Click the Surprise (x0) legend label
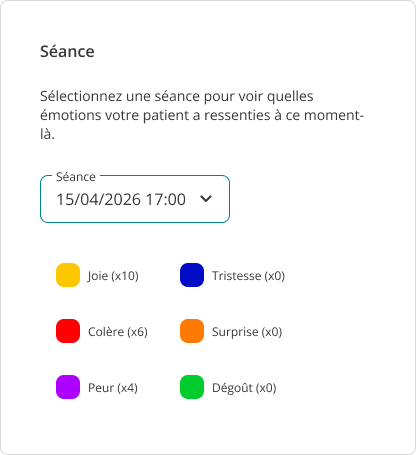Viewport: 416px width, 455px height. tap(247, 332)
